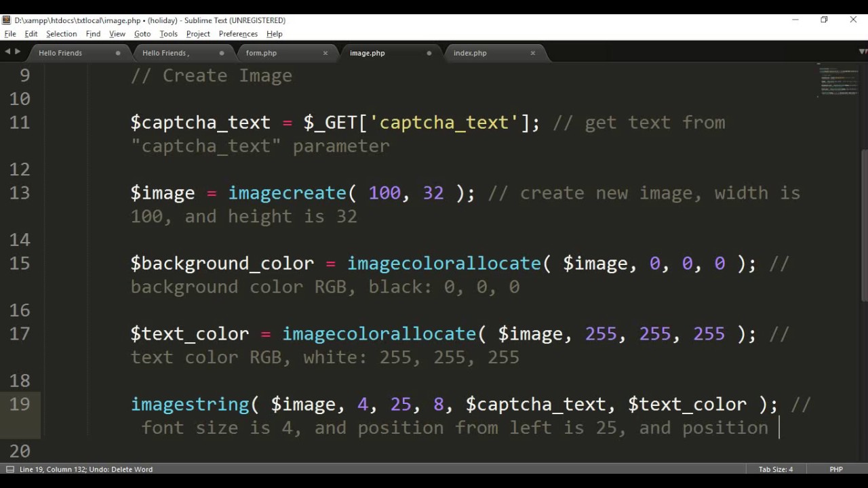Screen dimensions: 868x488
Task: Click the $text_color variable on line 17
Action: coord(190,334)
